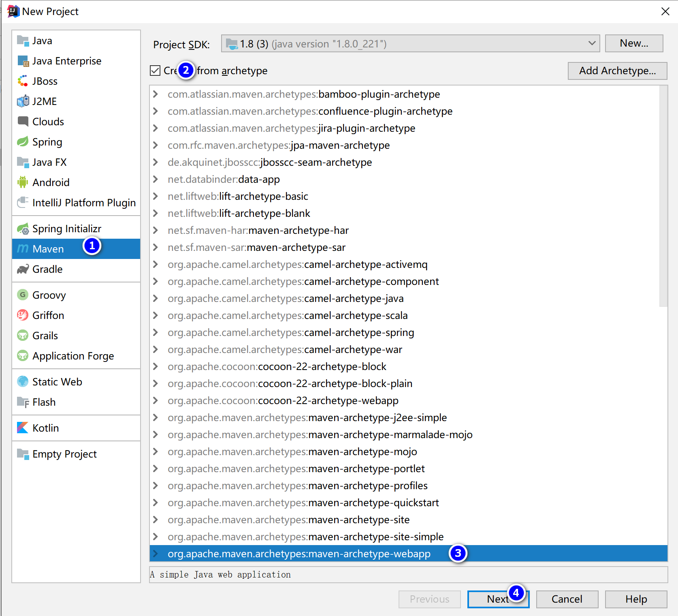Click the Grails icon
This screenshot has width=678, height=616.
tap(23, 335)
